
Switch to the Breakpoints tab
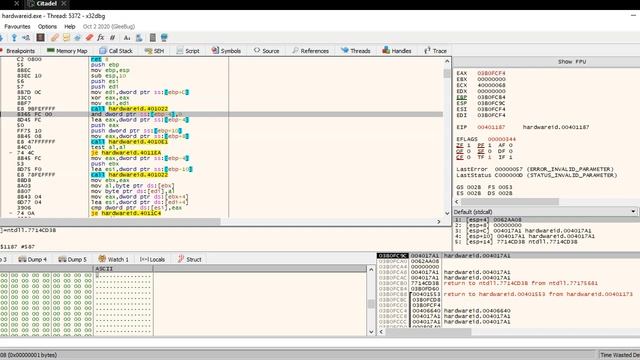click(18, 51)
